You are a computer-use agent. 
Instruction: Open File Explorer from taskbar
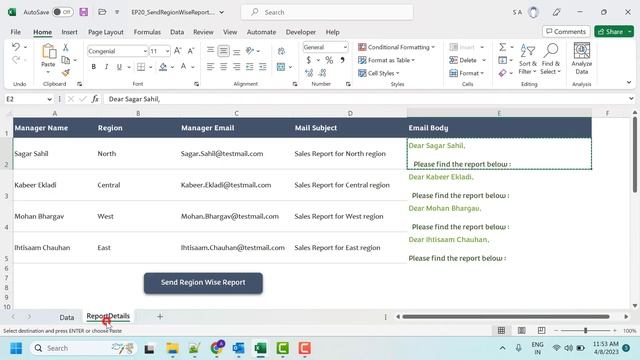point(172,348)
